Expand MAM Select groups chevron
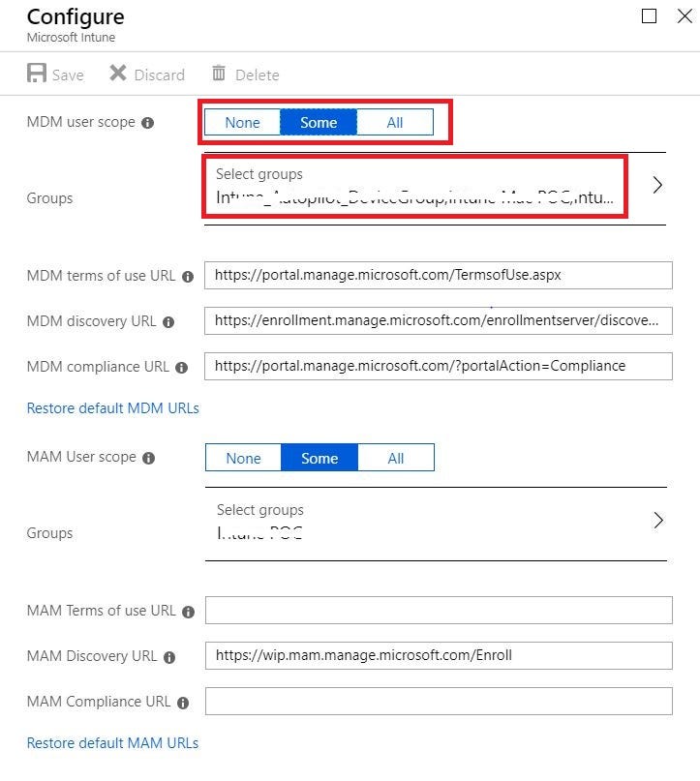The image size is (700, 781). [x=658, y=521]
